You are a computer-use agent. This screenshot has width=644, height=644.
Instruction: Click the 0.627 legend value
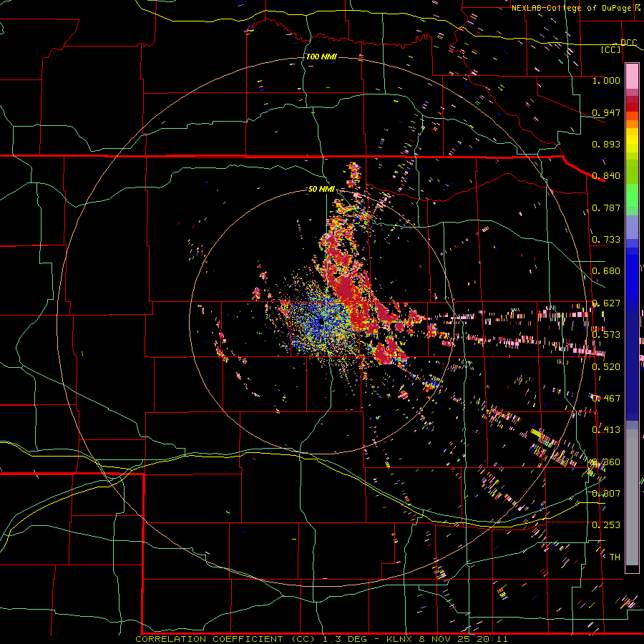coord(606,303)
